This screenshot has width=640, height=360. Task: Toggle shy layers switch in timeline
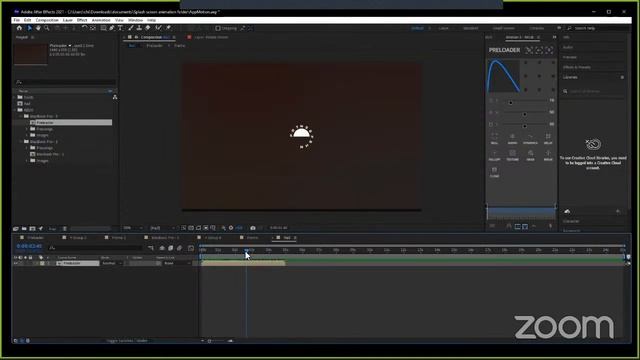[162, 248]
